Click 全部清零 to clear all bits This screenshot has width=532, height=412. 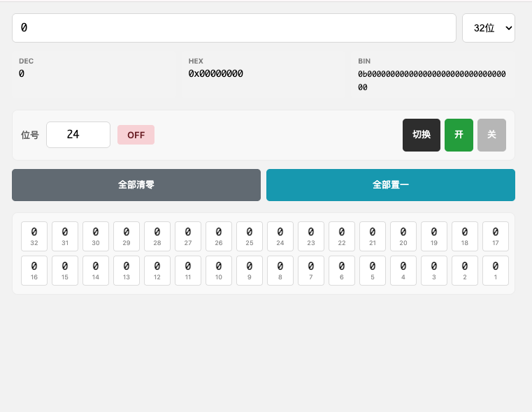[136, 185]
